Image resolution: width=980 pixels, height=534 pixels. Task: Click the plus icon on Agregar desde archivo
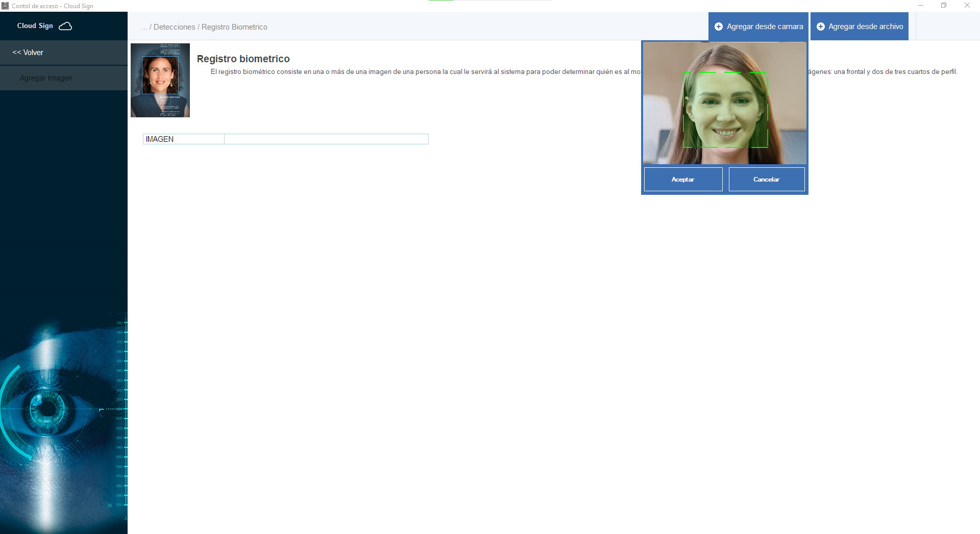(820, 27)
